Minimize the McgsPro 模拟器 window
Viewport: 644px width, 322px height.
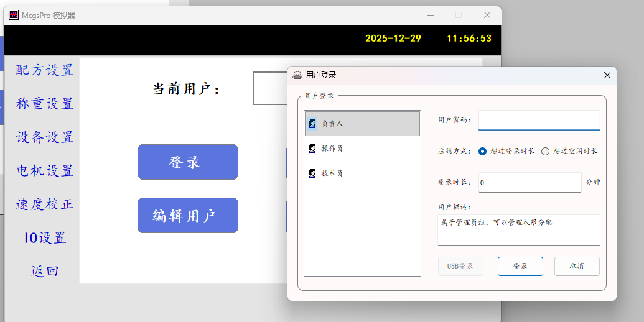click(x=431, y=15)
